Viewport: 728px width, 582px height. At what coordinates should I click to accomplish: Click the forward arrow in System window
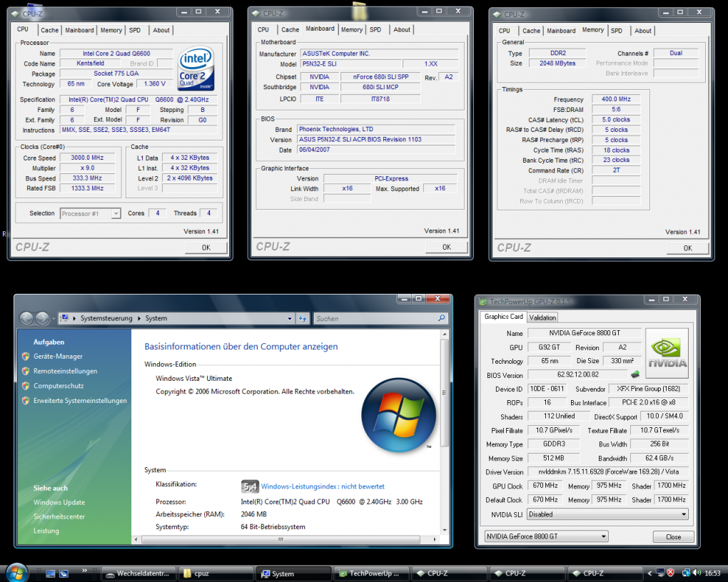[x=42, y=318]
